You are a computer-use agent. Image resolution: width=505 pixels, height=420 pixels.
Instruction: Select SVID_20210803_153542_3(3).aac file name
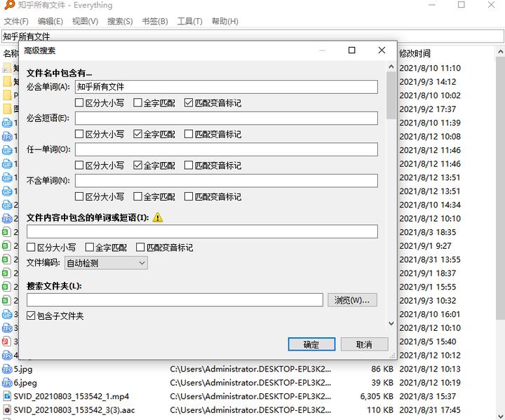tap(74, 410)
